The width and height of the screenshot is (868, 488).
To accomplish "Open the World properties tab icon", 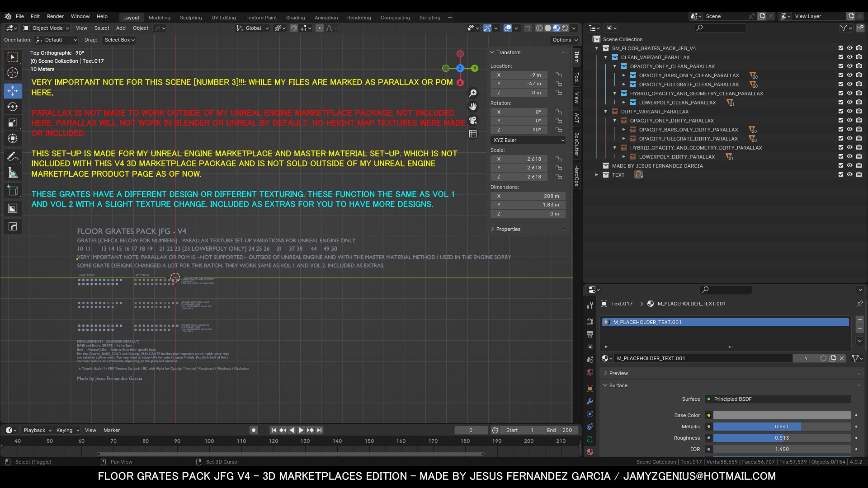I will tap(590, 372).
